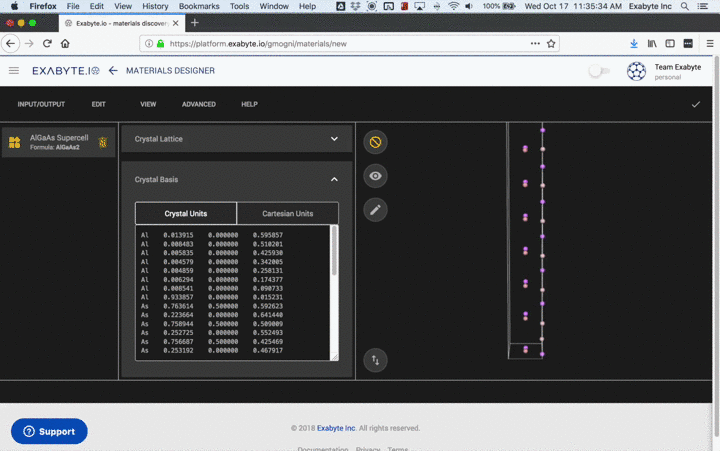Toggle the switch near the account avatar
Viewport: 720px width, 451px height.
tap(599, 71)
